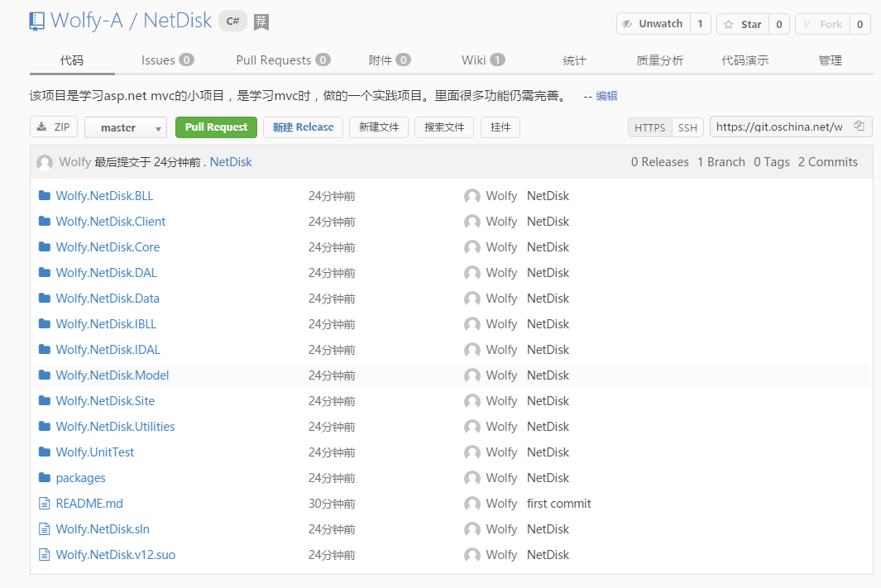Click folder icon of Wolfy.NetDisk.IBLL
Viewport: 881px width, 588px height.
pyautogui.click(x=45, y=323)
